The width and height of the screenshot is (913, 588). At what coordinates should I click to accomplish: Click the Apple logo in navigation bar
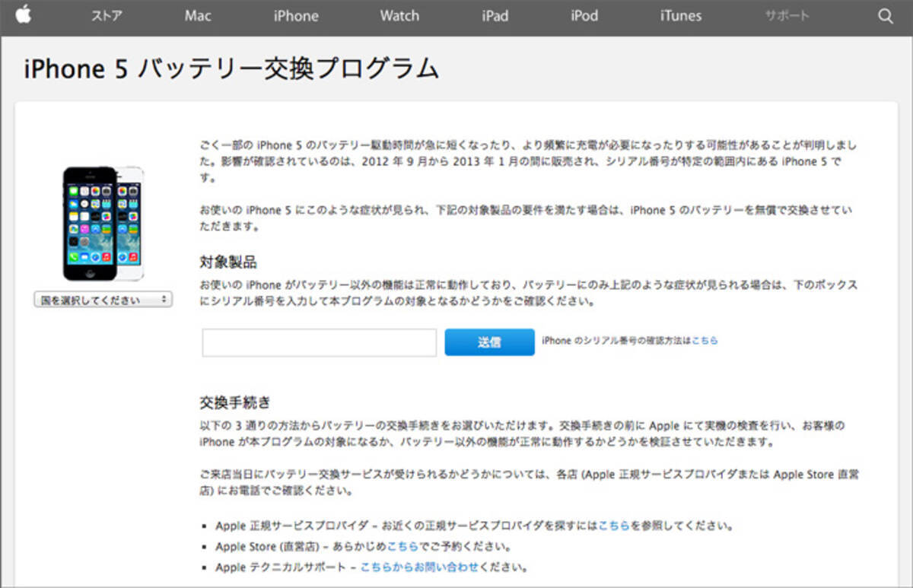[x=23, y=15]
